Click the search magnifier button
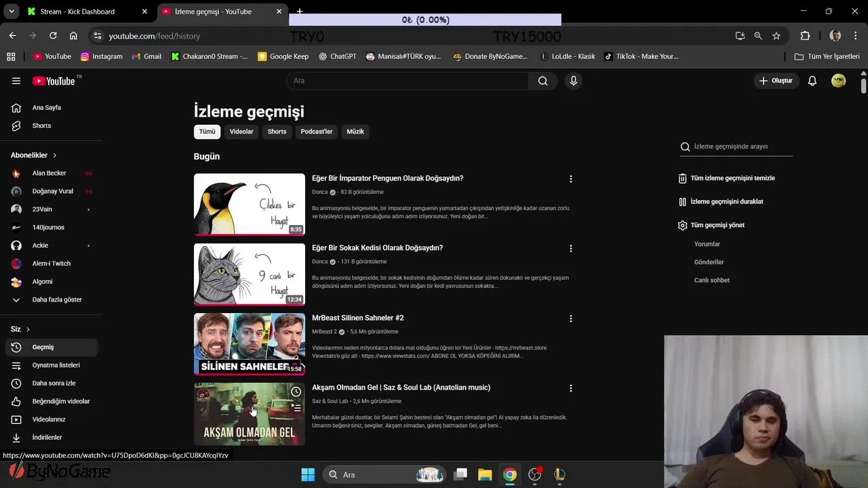868x488 pixels. 542,81
